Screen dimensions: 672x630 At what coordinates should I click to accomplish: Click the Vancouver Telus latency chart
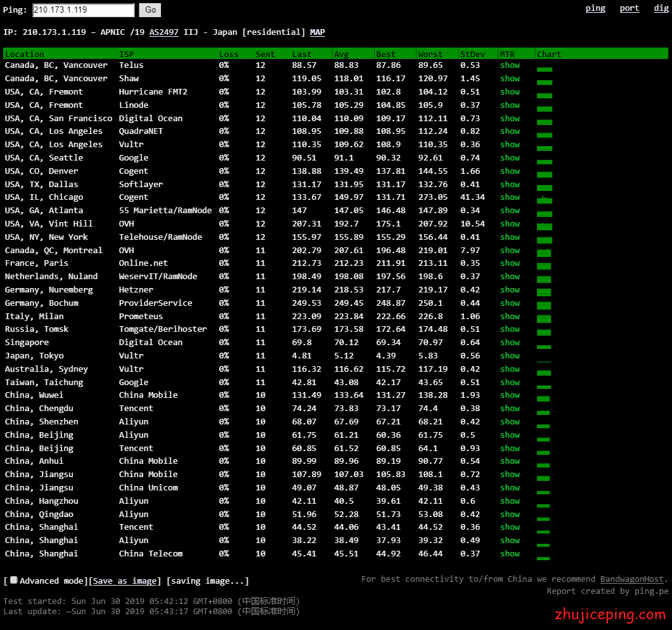point(545,70)
